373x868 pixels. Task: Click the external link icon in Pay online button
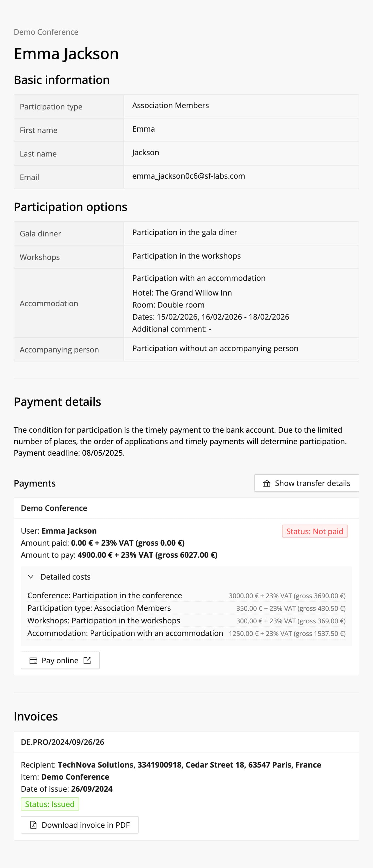[87, 660]
